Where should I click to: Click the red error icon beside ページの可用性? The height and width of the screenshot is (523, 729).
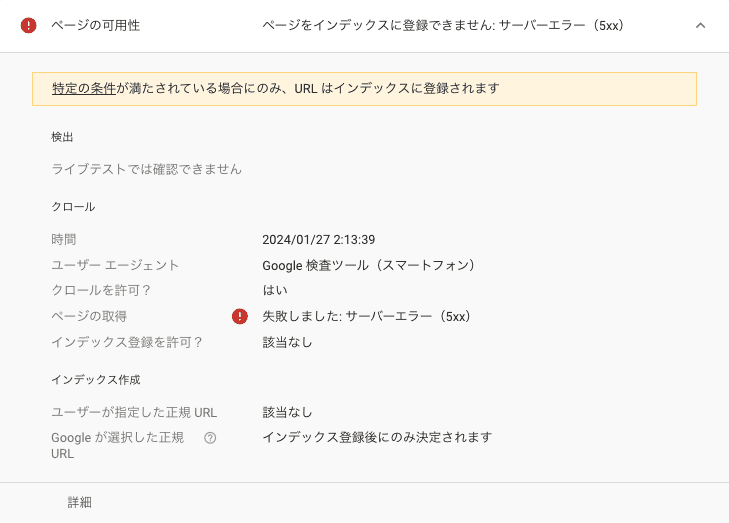(28, 25)
